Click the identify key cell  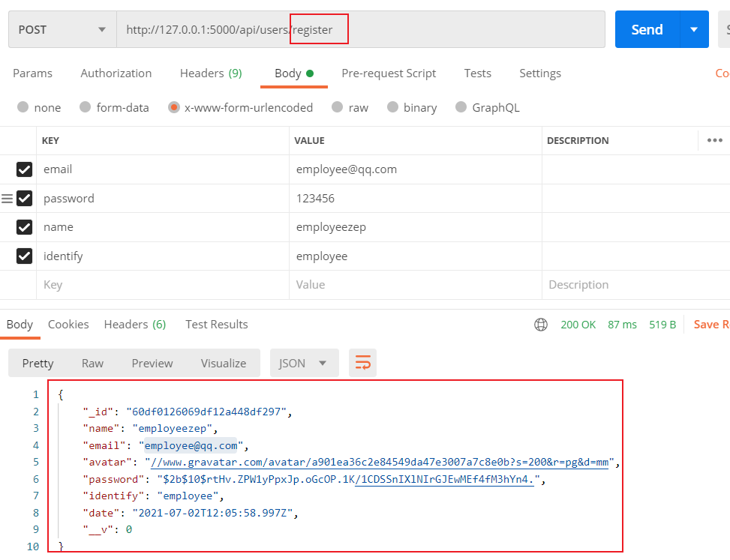tap(163, 256)
